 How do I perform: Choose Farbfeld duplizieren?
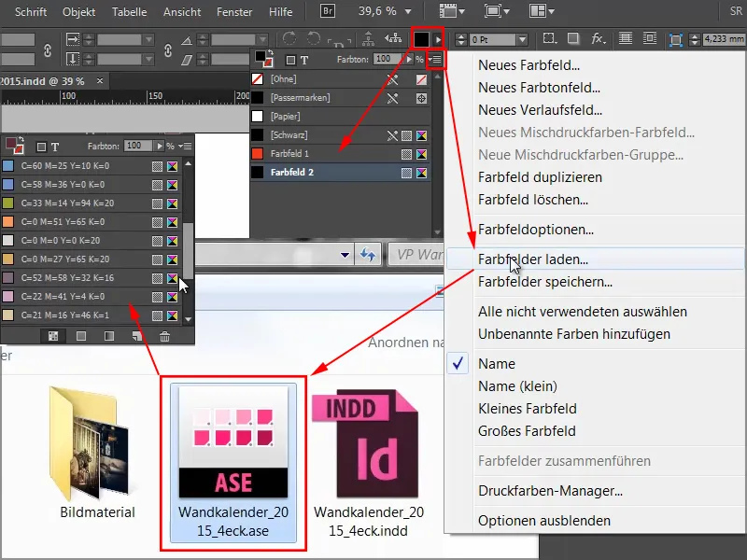[x=540, y=177]
